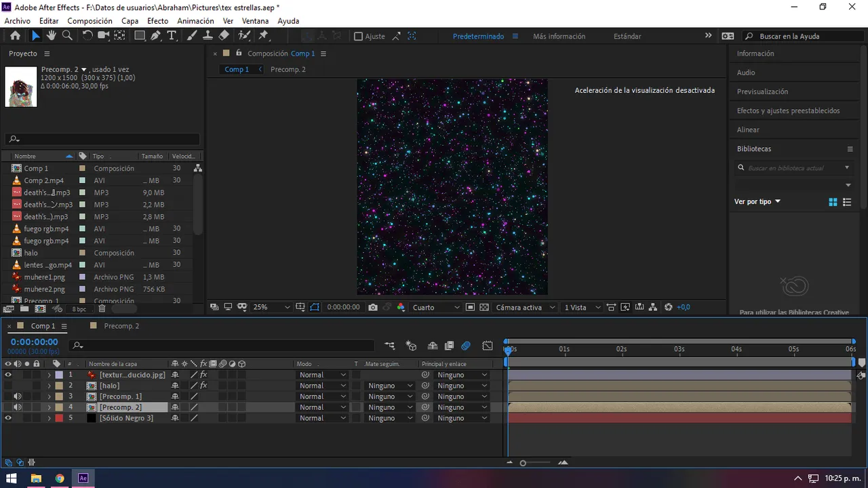Hide the Sólido Negro 3 layer

click(8, 418)
